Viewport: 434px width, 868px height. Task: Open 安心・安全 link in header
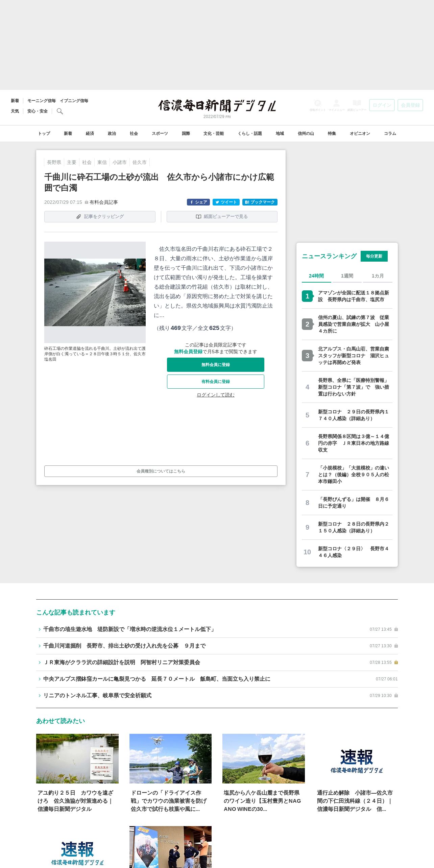tap(38, 111)
